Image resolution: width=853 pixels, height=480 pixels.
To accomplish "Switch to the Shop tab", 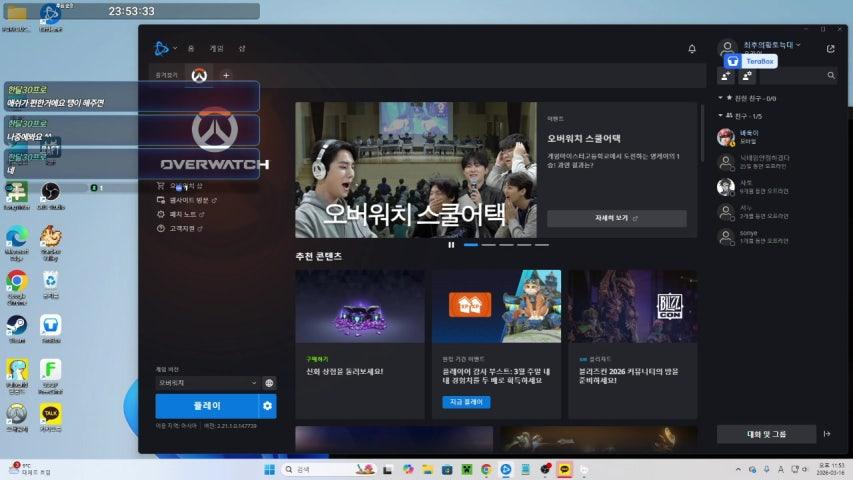I will [241, 48].
